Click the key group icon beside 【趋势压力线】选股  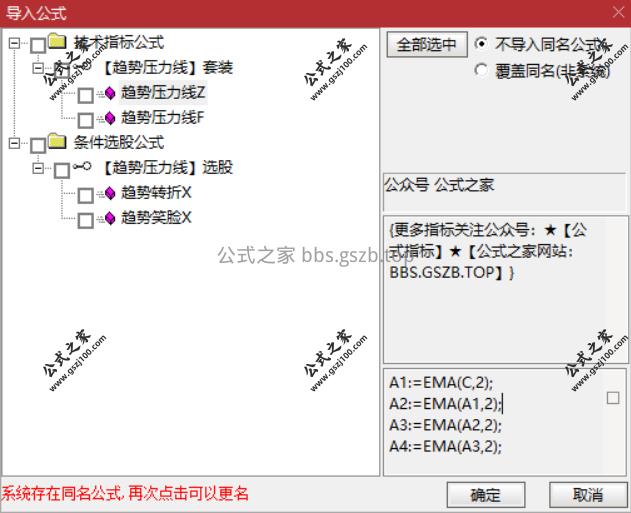[82, 166]
